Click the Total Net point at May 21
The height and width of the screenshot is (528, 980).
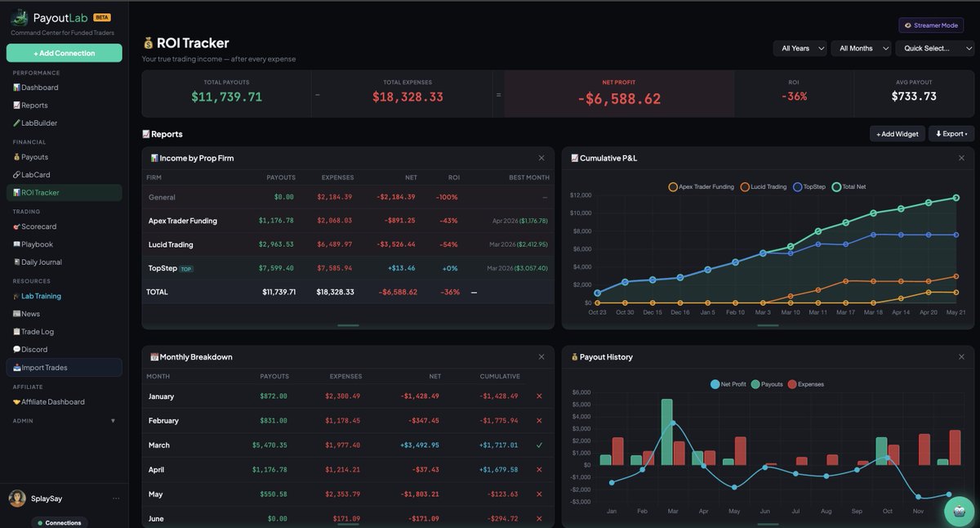click(955, 198)
